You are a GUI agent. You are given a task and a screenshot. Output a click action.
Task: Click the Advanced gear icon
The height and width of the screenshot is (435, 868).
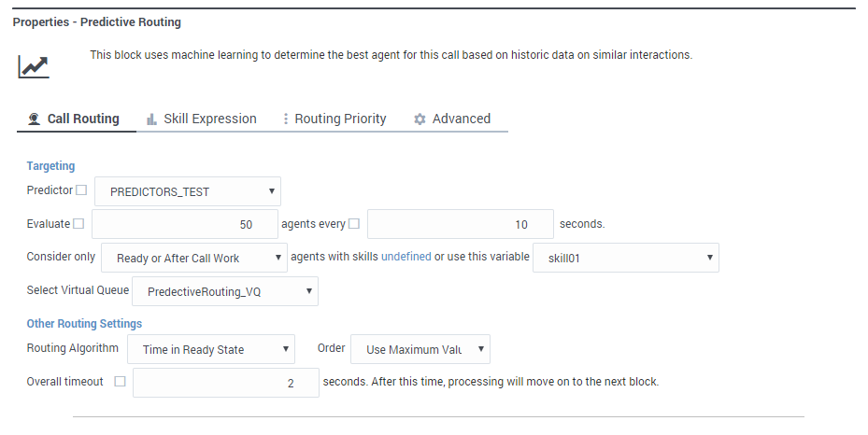point(420,119)
